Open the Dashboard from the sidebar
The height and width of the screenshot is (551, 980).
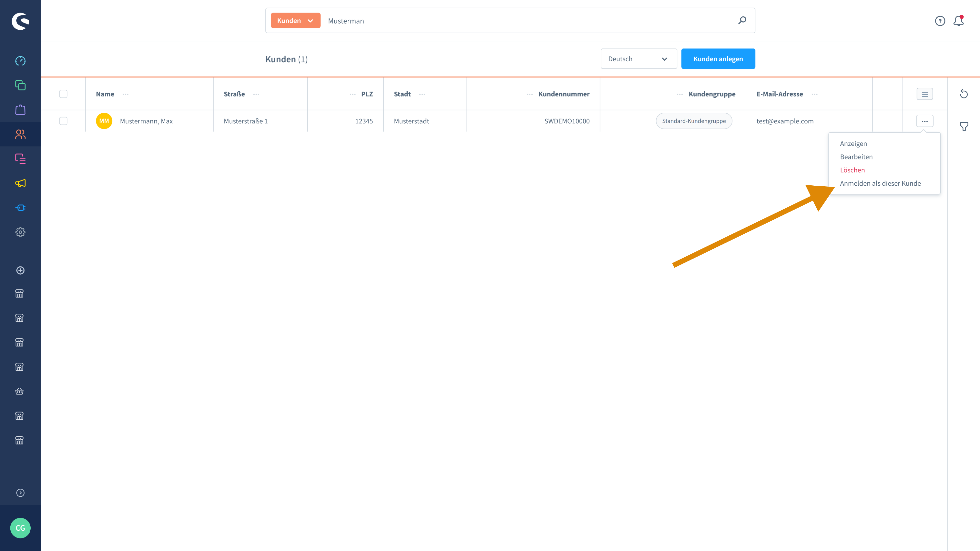coord(20,61)
